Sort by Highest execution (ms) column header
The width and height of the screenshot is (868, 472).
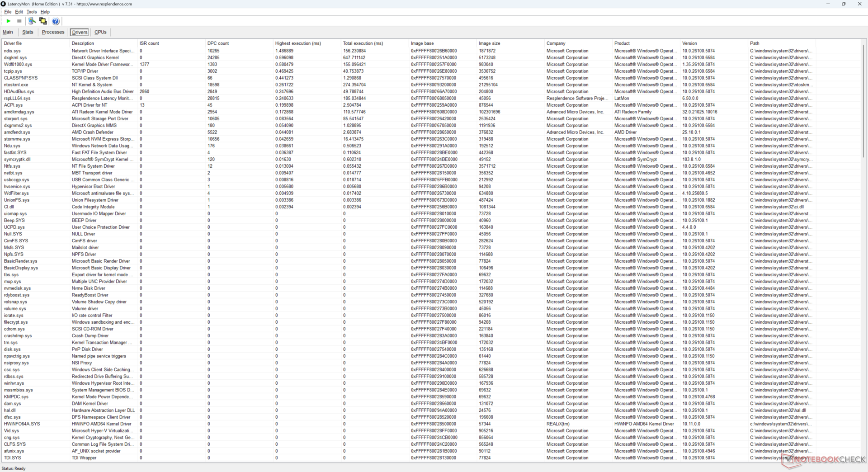click(x=298, y=43)
